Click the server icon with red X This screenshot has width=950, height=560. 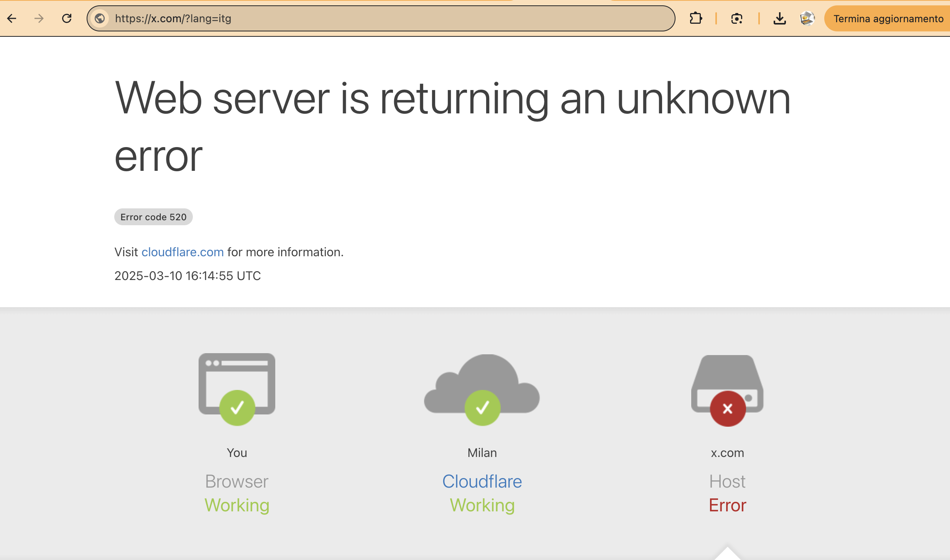pyautogui.click(x=727, y=390)
